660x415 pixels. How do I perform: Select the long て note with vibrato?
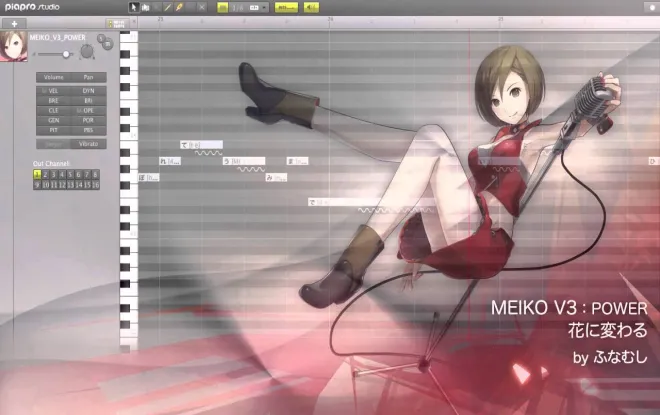371,202
